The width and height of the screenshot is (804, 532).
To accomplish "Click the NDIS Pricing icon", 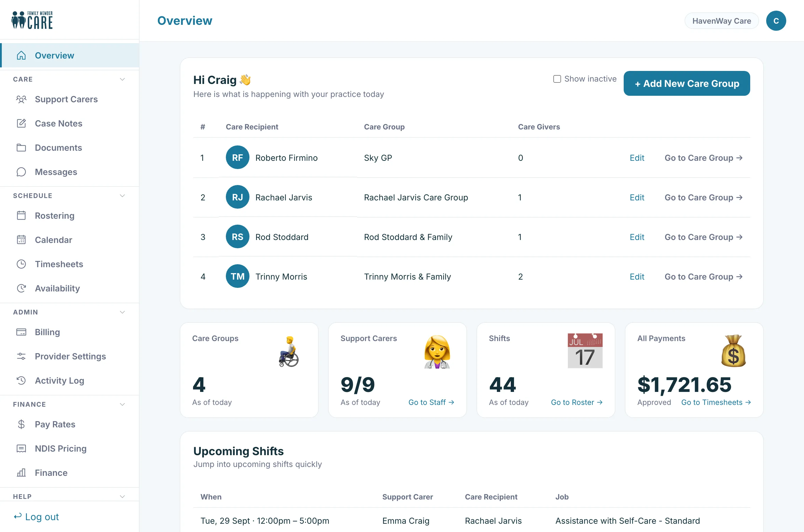I will click(x=21, y=449).
